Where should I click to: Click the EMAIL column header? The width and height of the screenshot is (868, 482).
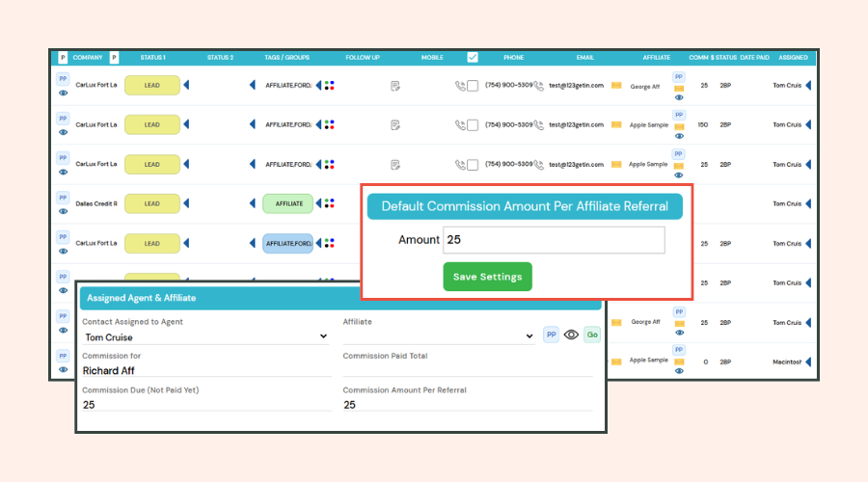(585, 58)
